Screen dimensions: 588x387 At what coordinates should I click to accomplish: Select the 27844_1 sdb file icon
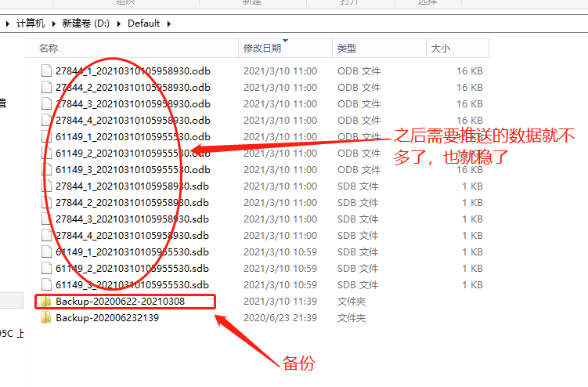[x=46, y=186]
